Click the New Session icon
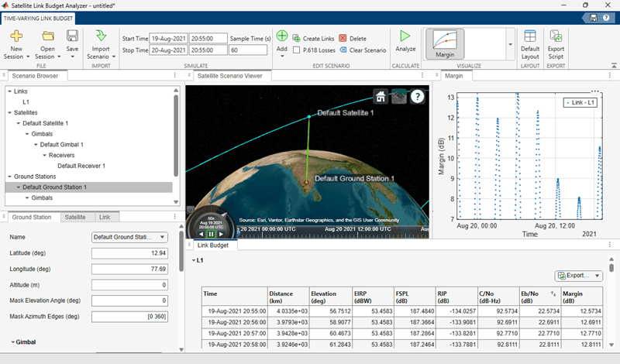The width and height of the screenshot is (620, 364). tap(16, 36)
